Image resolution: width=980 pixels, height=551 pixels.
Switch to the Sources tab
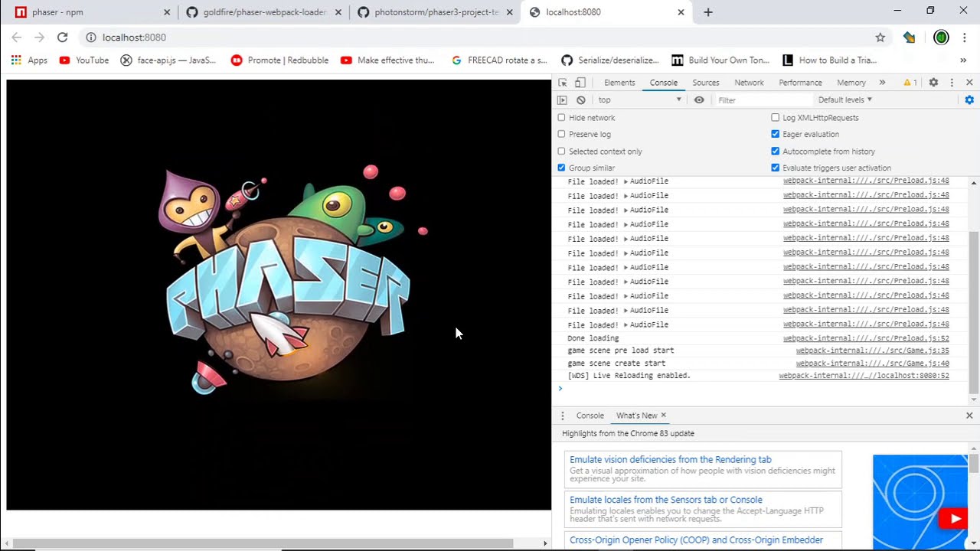click(x=705, y=82)
